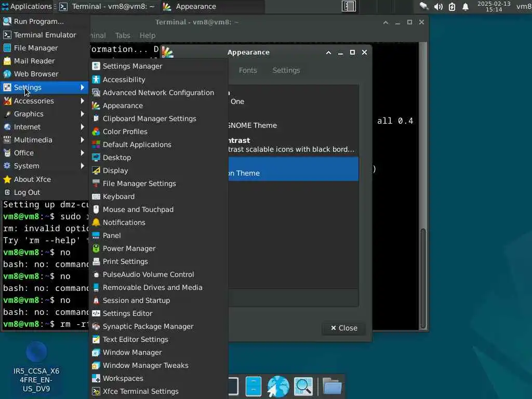Switch to Settings tab in Appearance

click(x=286, y=70)
